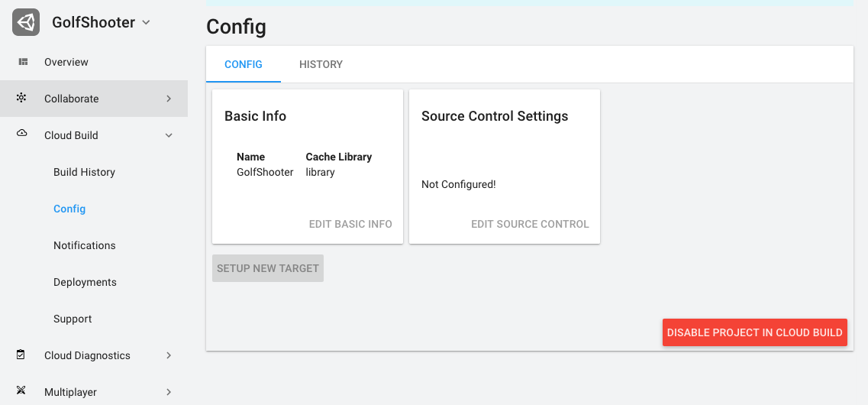Open Cloud Diagnostics sidebar label
Image resolution: width=868 pixels, height=405 pixels.
pos(87,355)
